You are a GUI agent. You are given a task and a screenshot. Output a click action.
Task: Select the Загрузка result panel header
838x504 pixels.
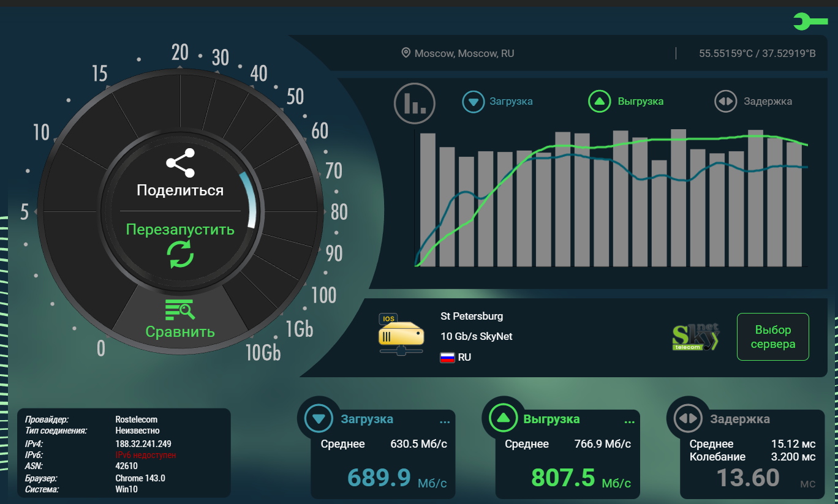click(367, 419)
